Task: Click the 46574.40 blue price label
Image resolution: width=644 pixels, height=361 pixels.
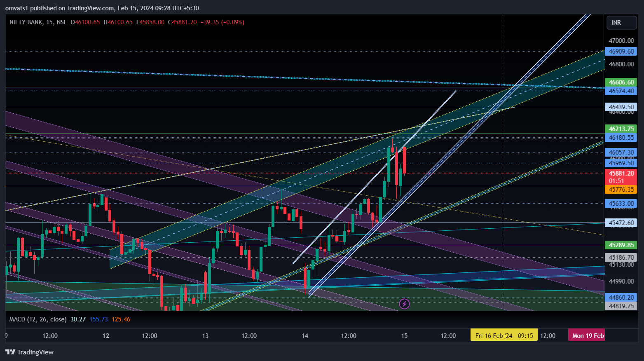Action: (621, 91)
